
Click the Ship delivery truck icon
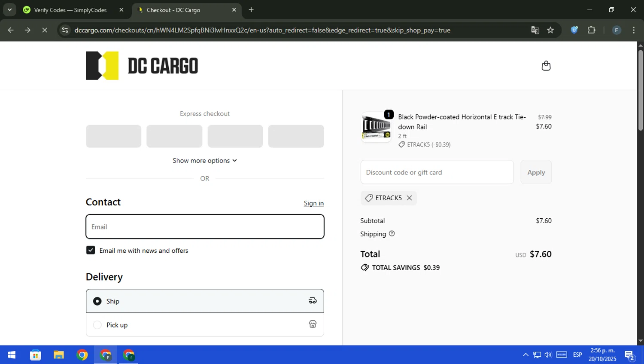[313, 301]
